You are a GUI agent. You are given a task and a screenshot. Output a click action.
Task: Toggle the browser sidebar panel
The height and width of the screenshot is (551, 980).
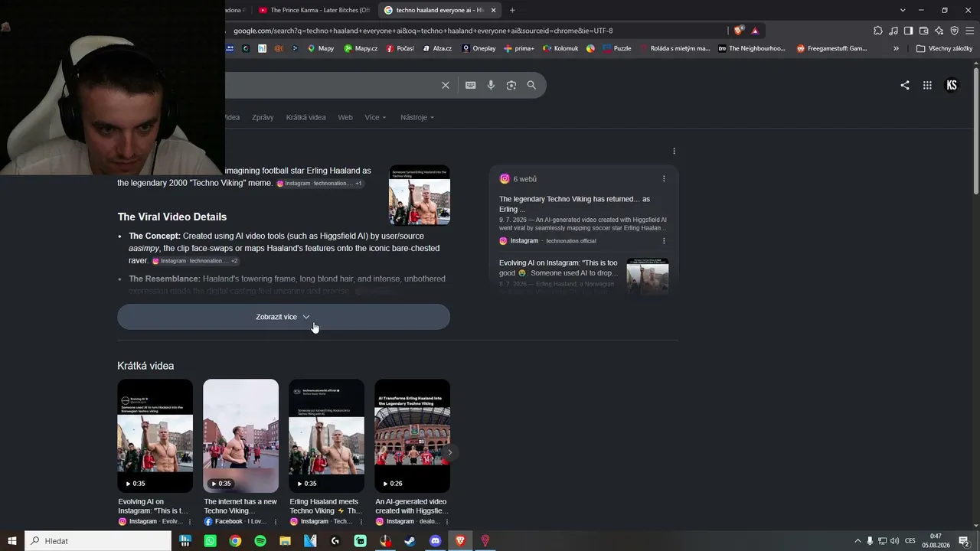[x=908, y=31]
